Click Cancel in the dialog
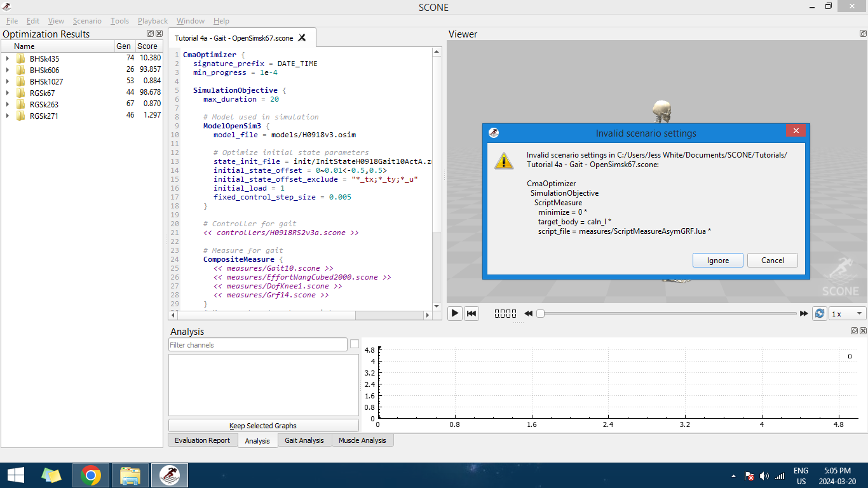Screen dimensions: 868x488 773,260
